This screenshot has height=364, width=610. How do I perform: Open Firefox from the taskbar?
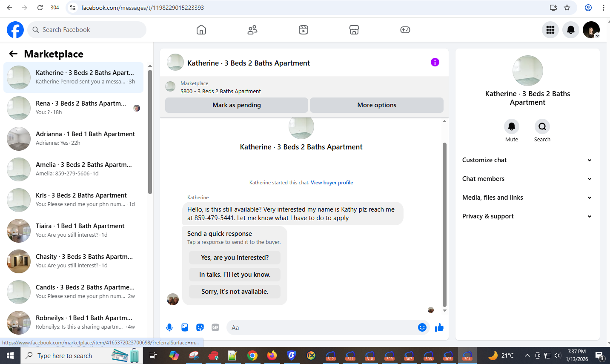pos(272,355)
